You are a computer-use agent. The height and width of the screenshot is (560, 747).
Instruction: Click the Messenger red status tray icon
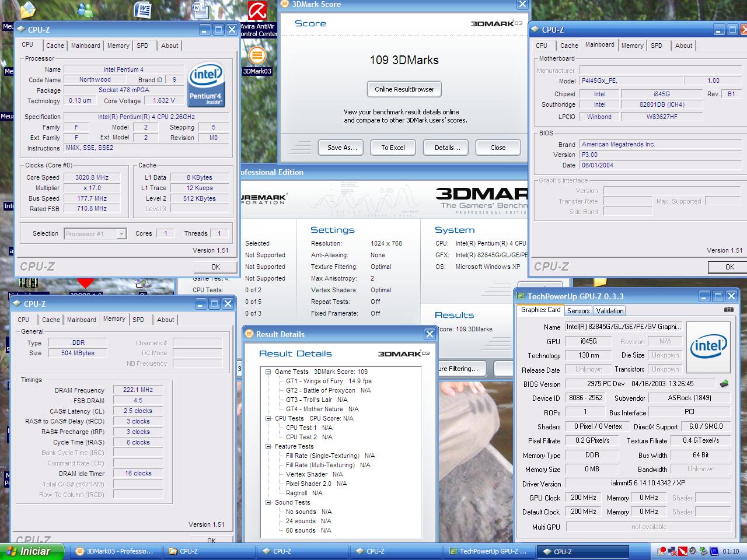[x=661, y=551]
